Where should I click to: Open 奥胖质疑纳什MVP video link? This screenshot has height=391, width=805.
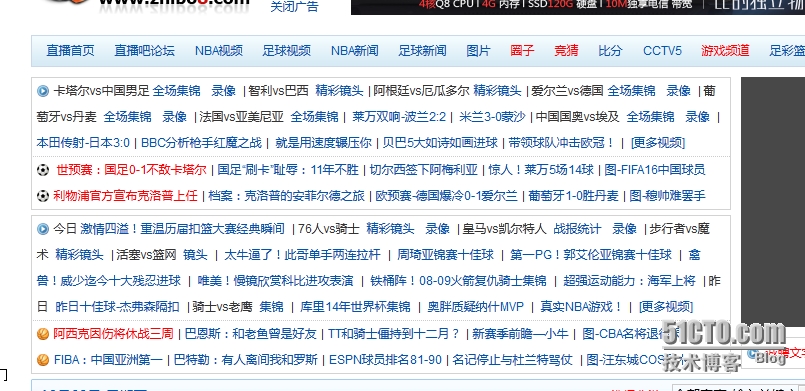475,307
